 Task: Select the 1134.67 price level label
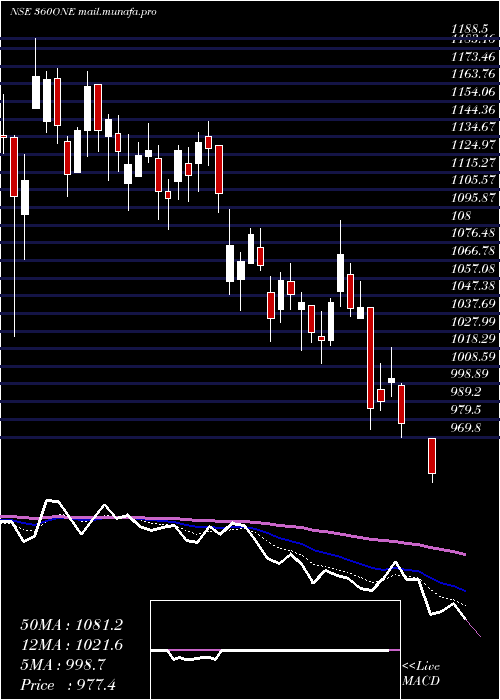[x=473, y=127]
